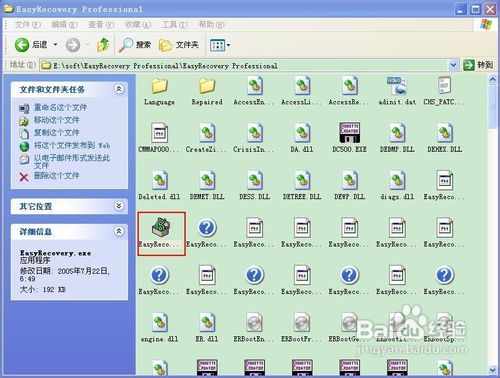500x378 pixels.
Task: Select the adinit.dat file icon
Action: 397,85
